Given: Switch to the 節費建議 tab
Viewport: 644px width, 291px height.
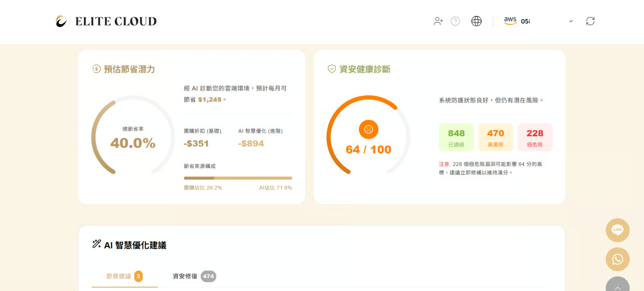Looking at the screenshot, I should (124, 276).
